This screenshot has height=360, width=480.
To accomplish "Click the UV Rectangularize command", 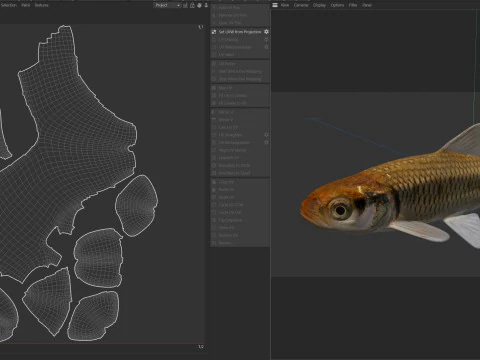I will pos(234,143).
